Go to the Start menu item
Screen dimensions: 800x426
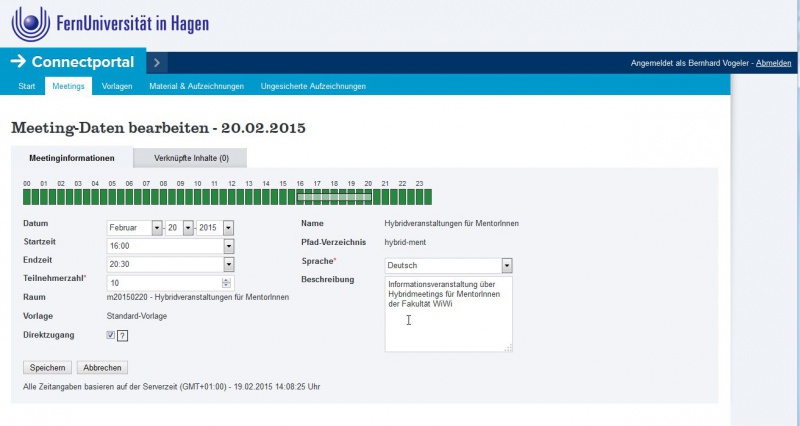coord(27,86)
